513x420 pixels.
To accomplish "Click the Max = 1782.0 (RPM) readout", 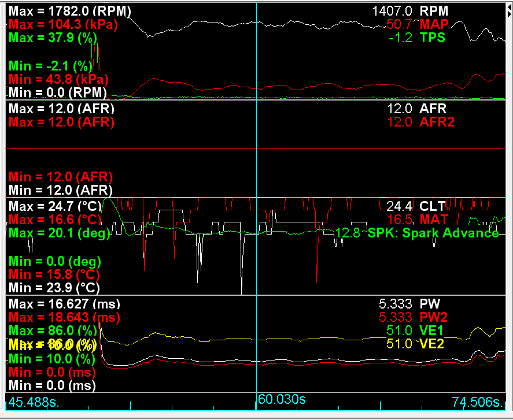I will [69, 11].
